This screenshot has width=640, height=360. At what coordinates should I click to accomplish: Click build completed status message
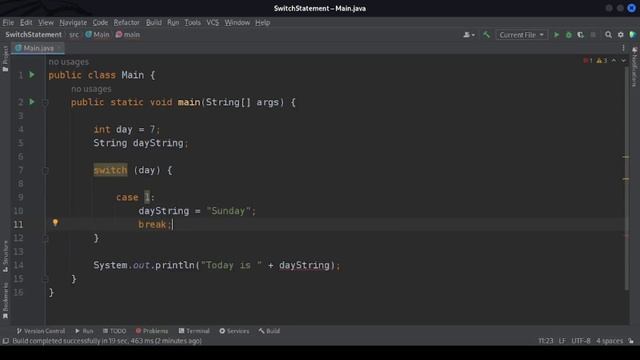[x=107, y=341]
